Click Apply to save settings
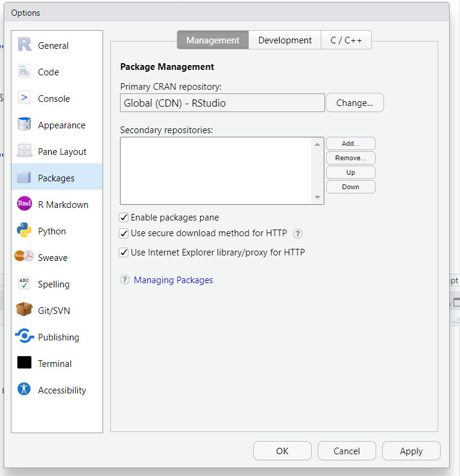 click(x=411, y=451)
